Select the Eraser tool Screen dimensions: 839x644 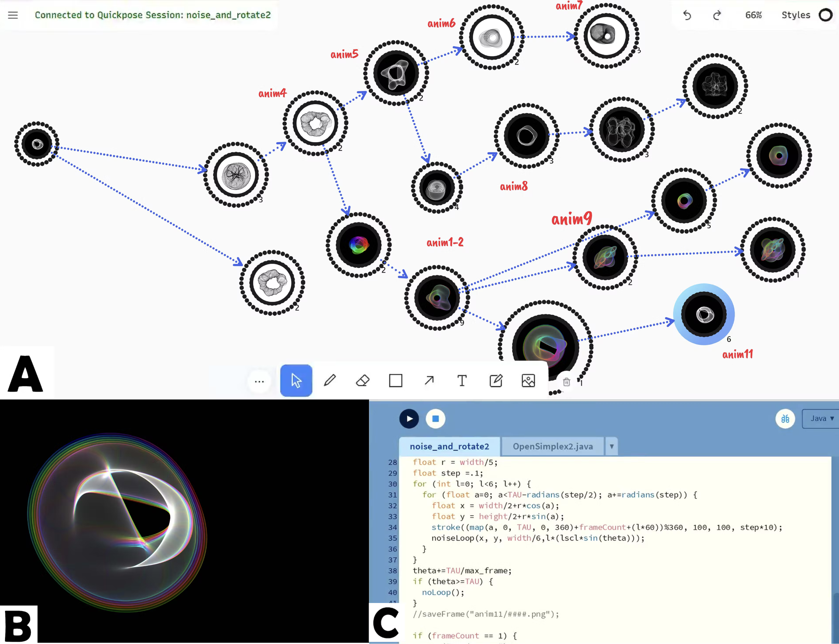click(363, 381)
